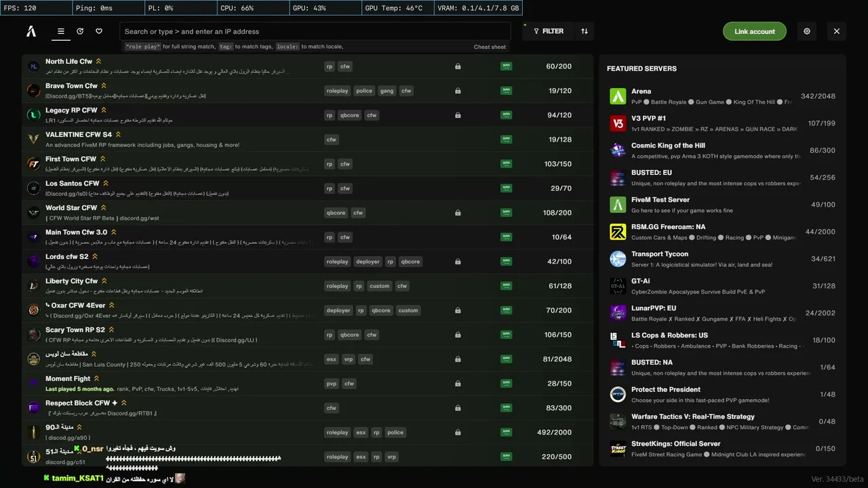Screen dimensions: 868x488
Task: Click the Link account button
Action: pos(755,31)
